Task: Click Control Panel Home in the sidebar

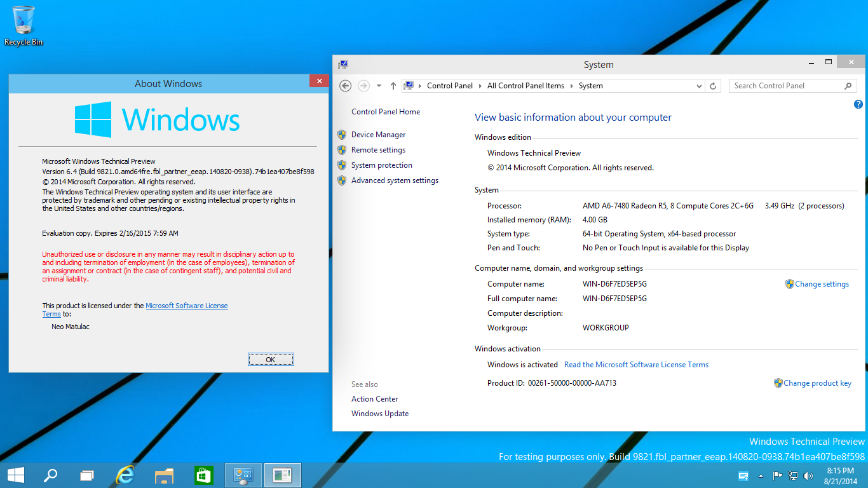Action: (386, 112)
